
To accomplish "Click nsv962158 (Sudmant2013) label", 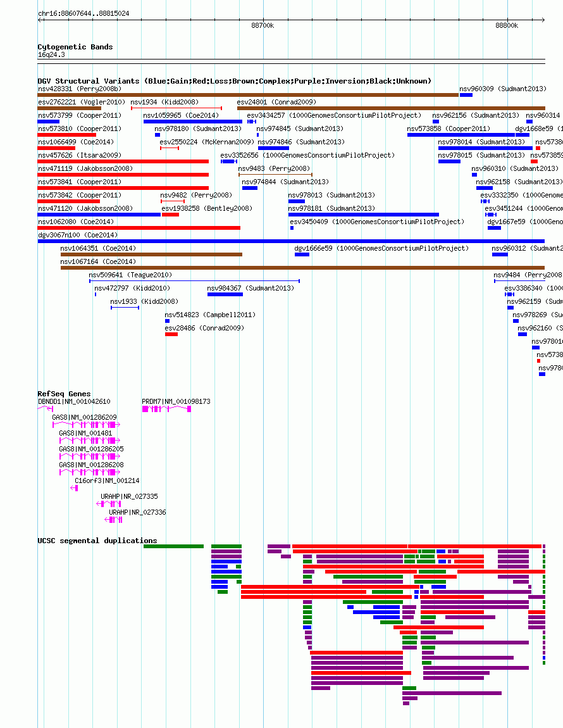I will pos(519,182).
